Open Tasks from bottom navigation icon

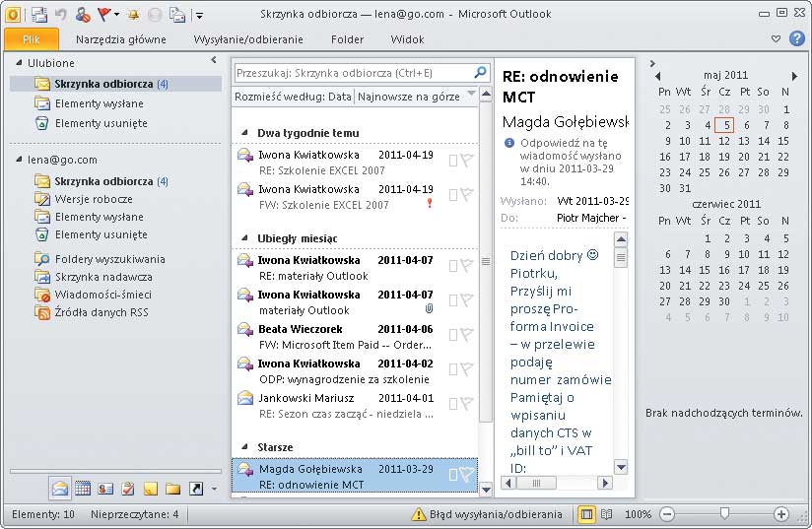tap(127, 489)
